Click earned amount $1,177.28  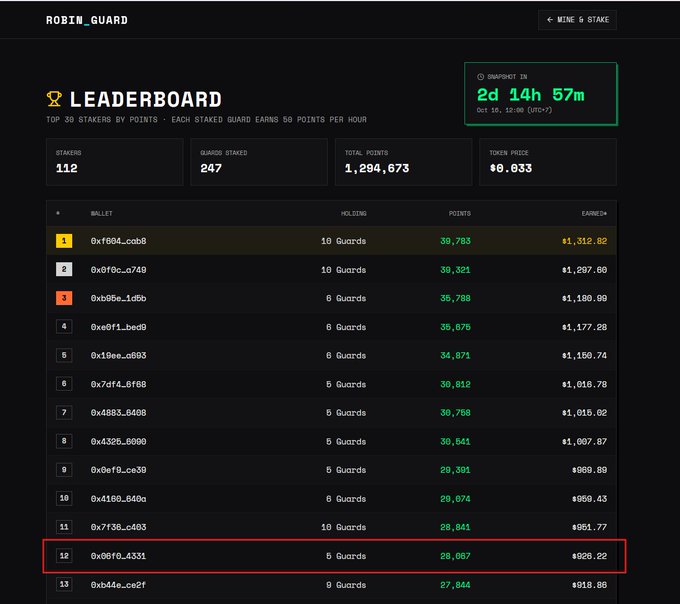tap(585, 327)
